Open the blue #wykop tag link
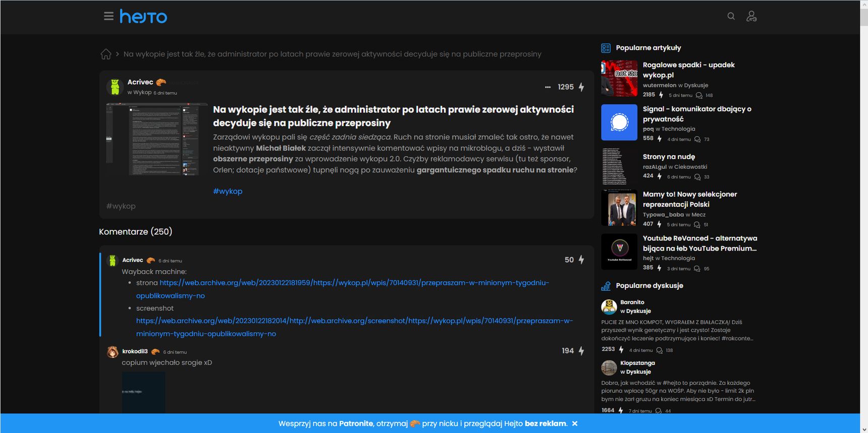 [x=228, y=191]
